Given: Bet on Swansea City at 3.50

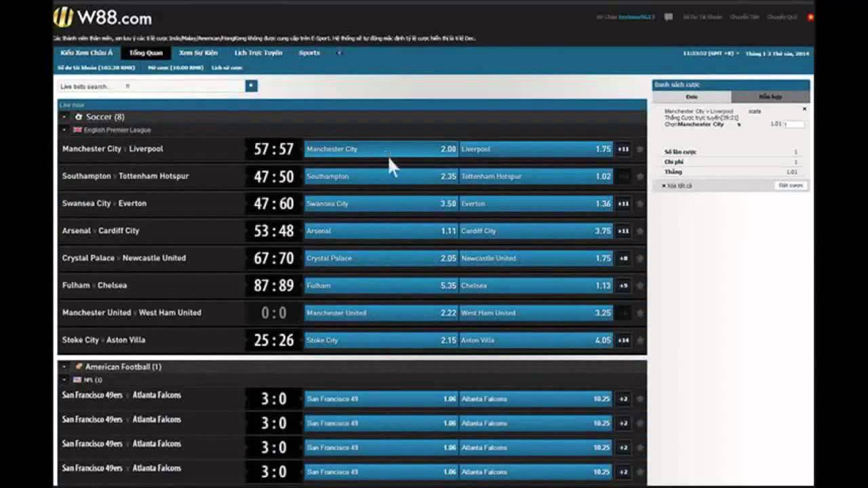Looking at the screenshot, I should [381, 203].
